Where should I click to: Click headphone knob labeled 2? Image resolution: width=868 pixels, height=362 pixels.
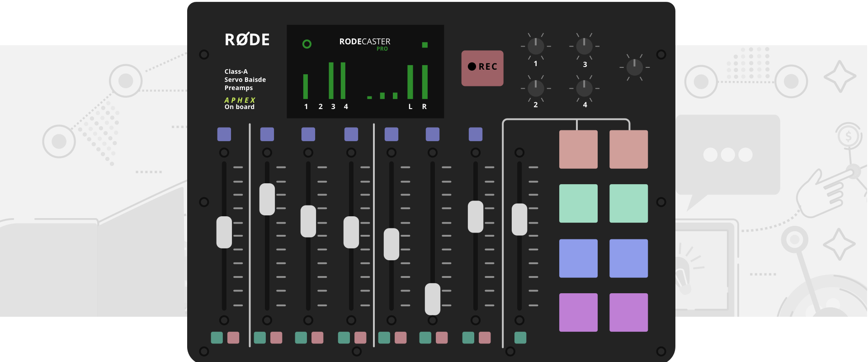click(x=536, y=88)
